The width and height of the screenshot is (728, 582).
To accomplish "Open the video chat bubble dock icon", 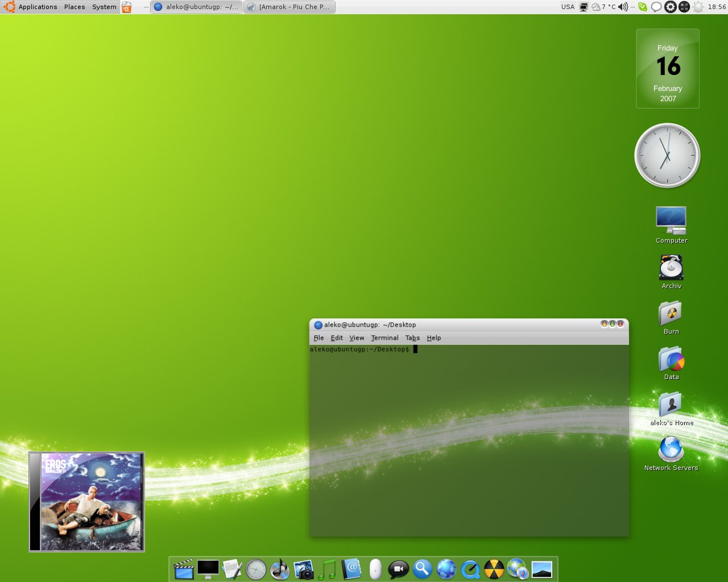I will (399, 569).
